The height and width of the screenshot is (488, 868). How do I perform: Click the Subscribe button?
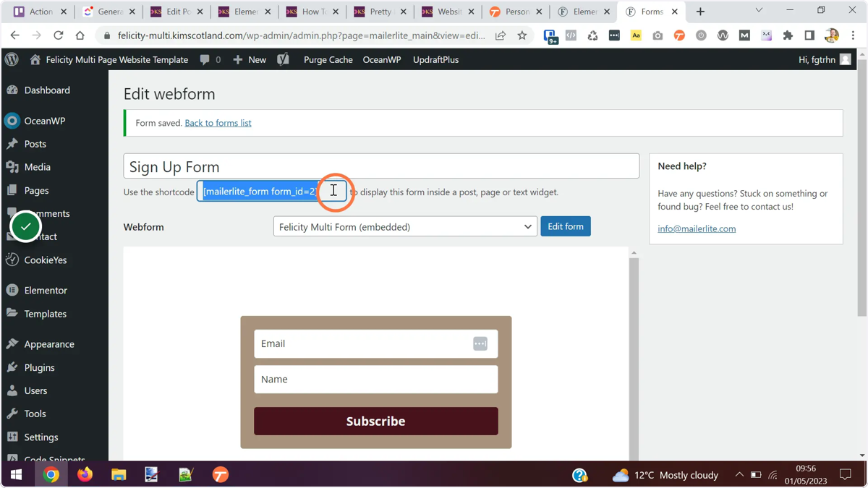(x=376, y=421)
